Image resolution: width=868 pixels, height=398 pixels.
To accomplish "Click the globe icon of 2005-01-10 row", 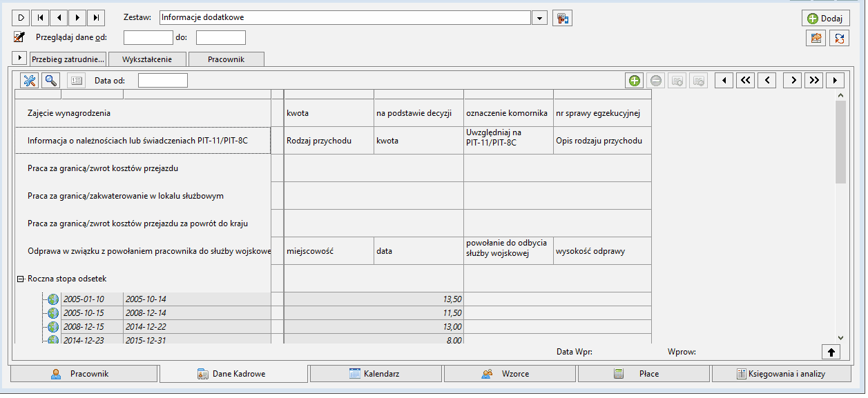I will [53, 299].
